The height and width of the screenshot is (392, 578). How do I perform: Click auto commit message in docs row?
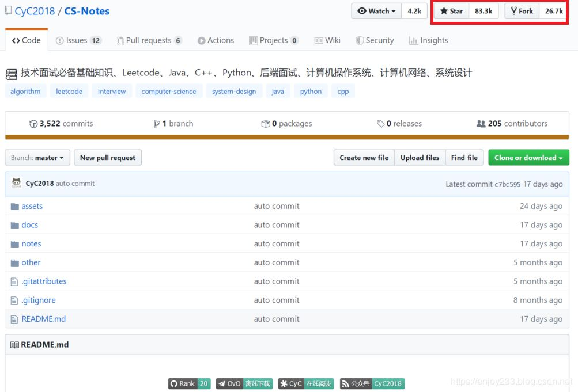[x=277, y=225]
